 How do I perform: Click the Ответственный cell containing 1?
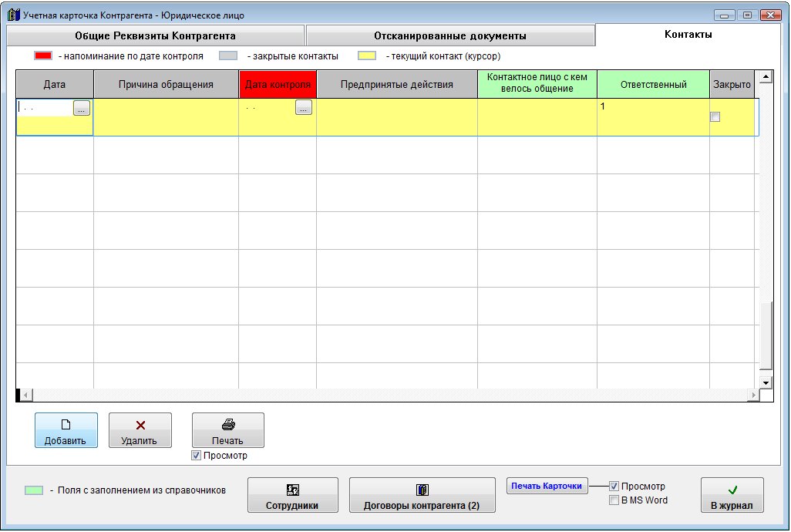tap(653, 117)
